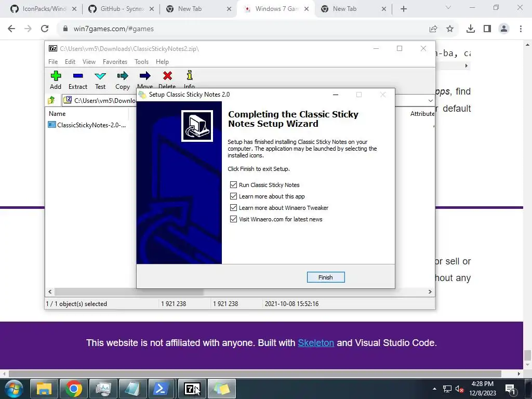Click the Add toolbar icon in 7-Zip
The height and width of the screenshot is (399, 532).
(56, 76)
